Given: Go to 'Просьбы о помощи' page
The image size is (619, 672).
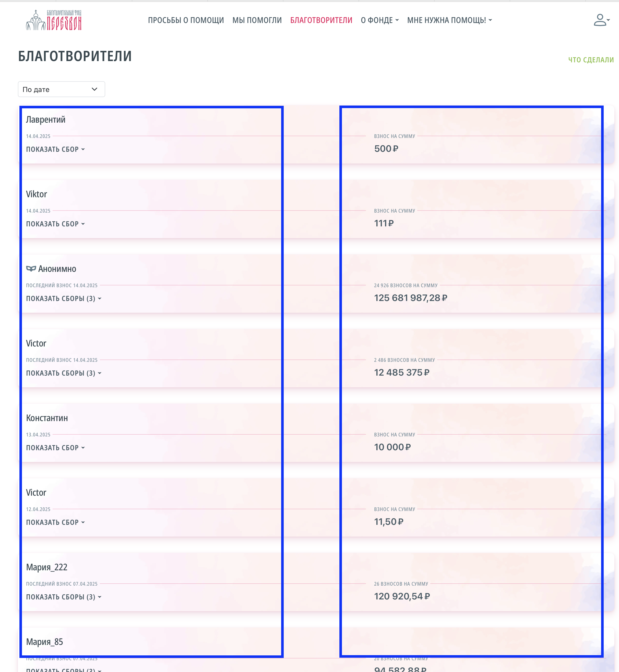Looking at the screenshot, I should pyautogui.click(x=186, y=20).
